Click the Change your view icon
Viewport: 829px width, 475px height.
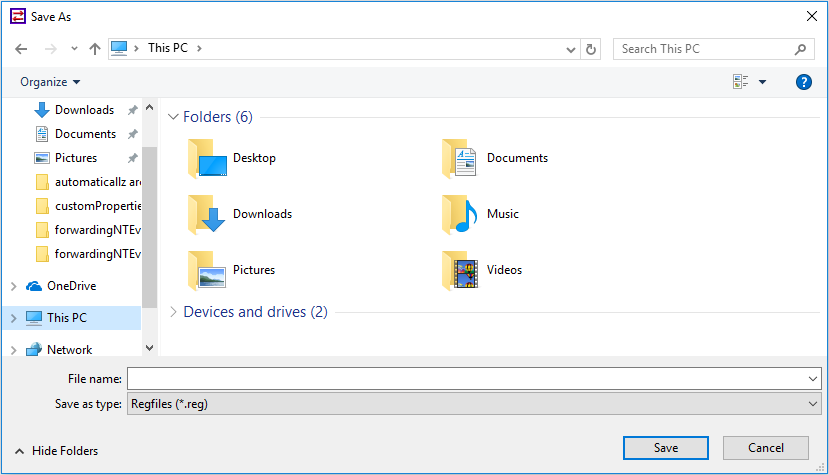(741, 82)
